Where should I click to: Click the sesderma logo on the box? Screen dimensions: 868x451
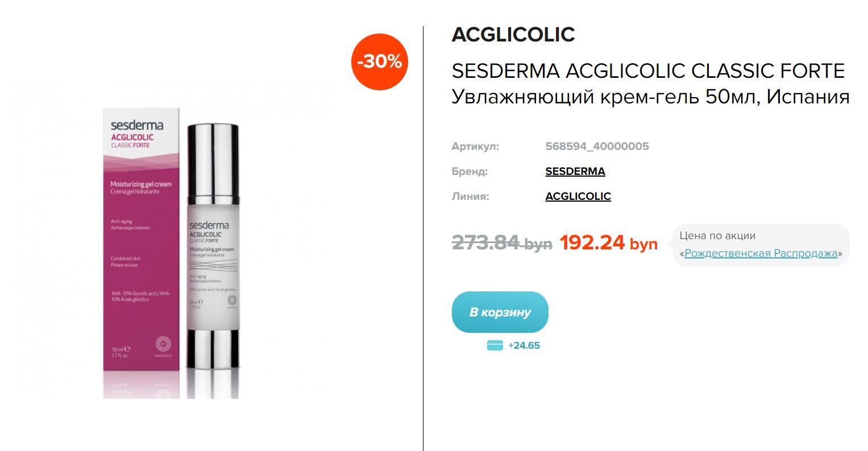137,125
